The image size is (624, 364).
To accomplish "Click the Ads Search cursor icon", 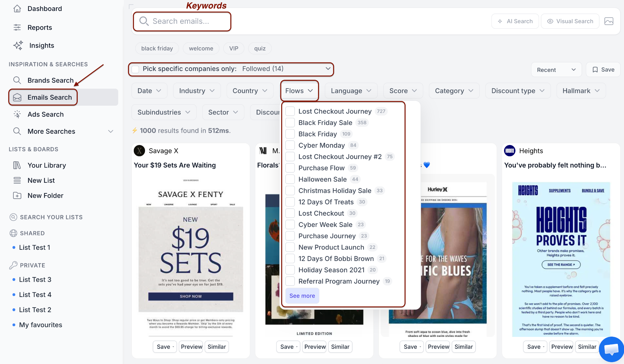I will [x=17, y=114].
